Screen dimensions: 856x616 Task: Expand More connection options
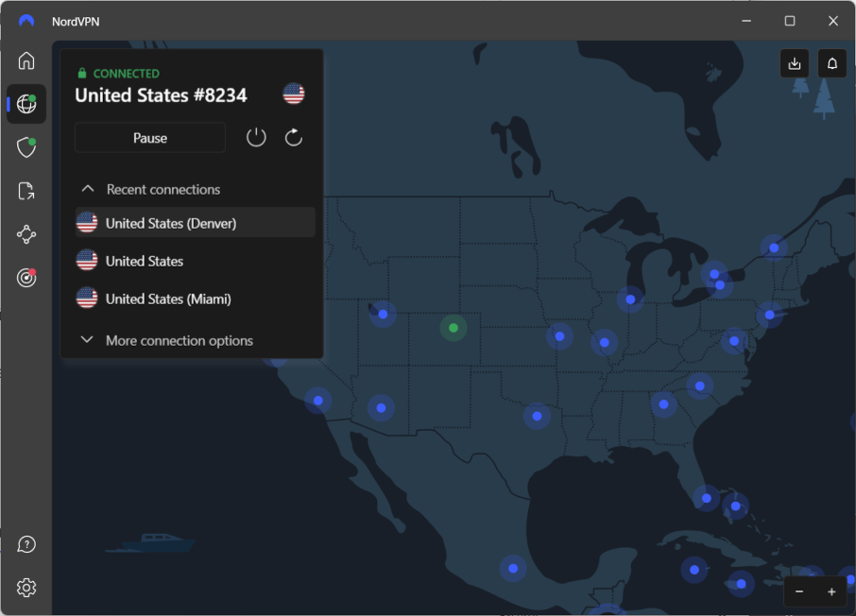166,340
